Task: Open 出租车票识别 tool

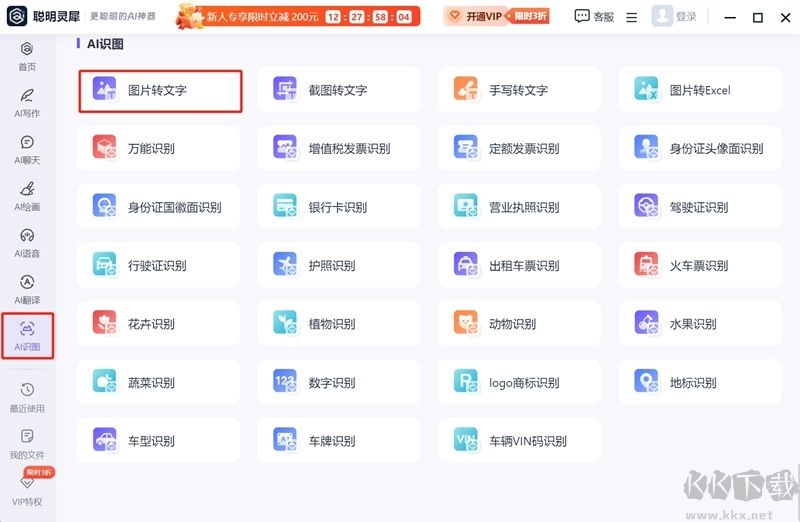Action: 519,265
